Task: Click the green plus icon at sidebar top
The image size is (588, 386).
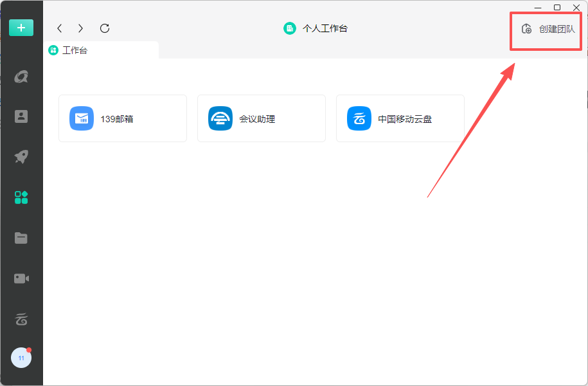Action: 21,28
